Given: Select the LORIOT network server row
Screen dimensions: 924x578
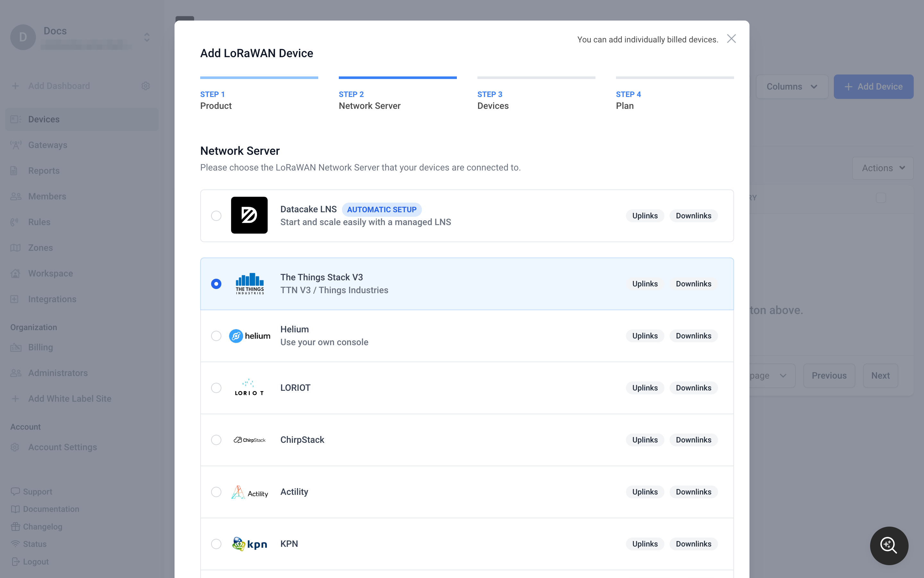Looking at the screenshot, I should pyautogui.click(x=466, y=388).
